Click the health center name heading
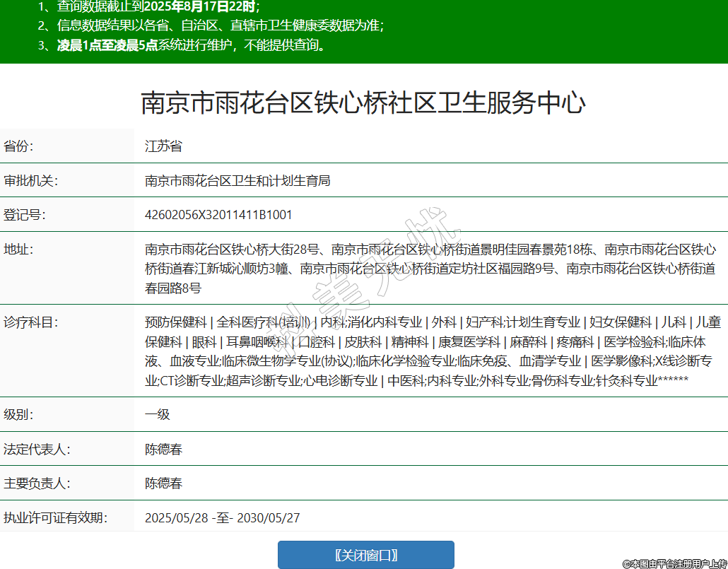Viewport: 728px width, 569px height. point(363,103)
